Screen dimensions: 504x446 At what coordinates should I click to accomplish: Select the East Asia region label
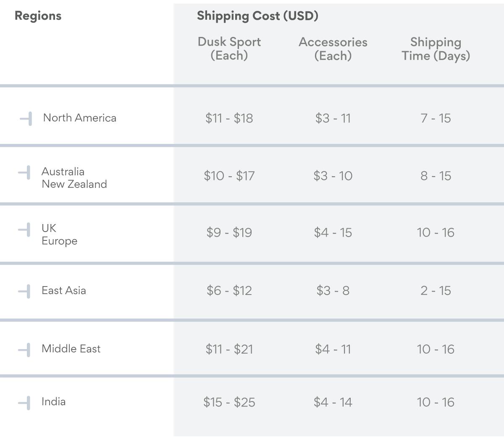tap(64, 290)
